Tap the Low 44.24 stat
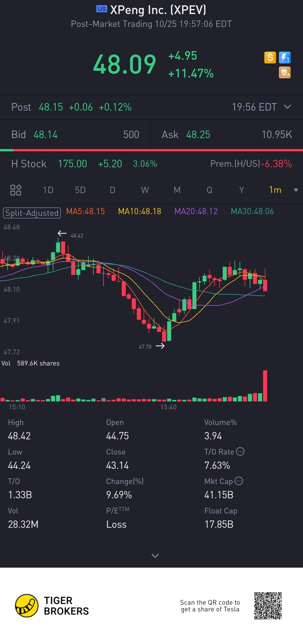Viewport: 303px width, 644px height. [19, 459]
